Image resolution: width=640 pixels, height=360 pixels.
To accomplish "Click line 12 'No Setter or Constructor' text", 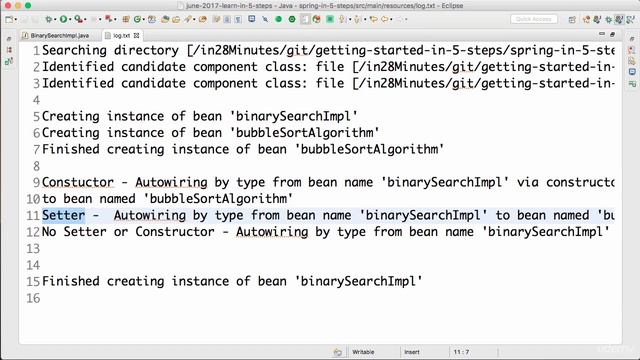I will pyautogui.click(x=128, y=232).
